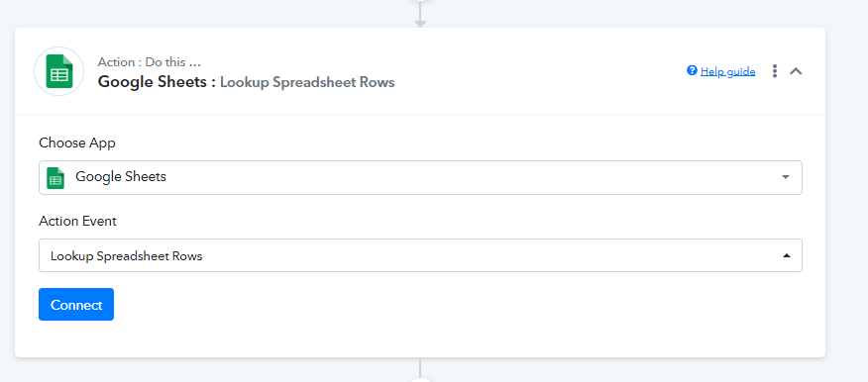Click the gray Lookup Spreadsheet Rows header subtitle

click(307, 82)
